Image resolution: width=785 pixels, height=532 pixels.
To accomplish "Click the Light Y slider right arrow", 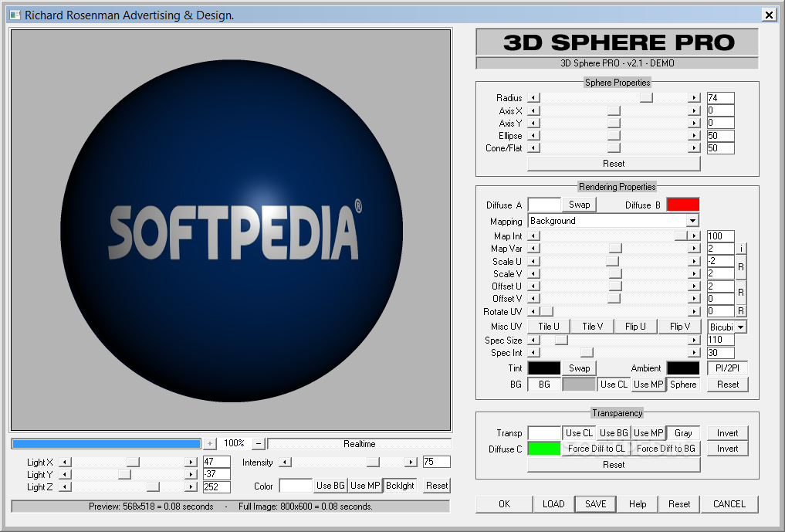I will (191, 474).
